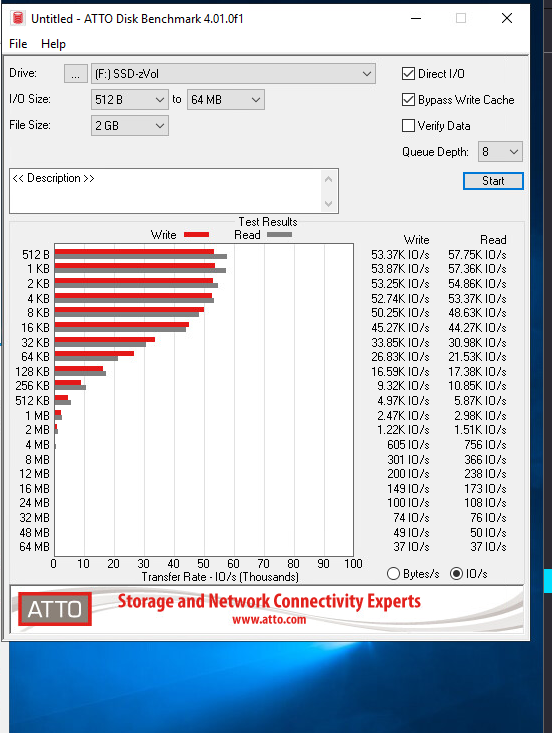Open the Help menu

(x=53, y=44)
